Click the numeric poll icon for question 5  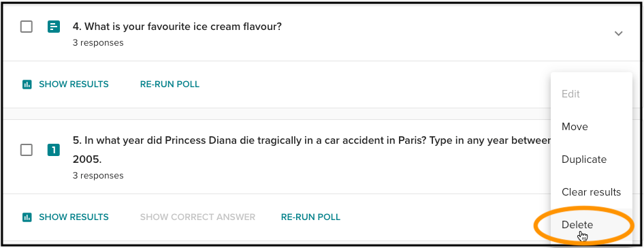[x=53, y=150]
